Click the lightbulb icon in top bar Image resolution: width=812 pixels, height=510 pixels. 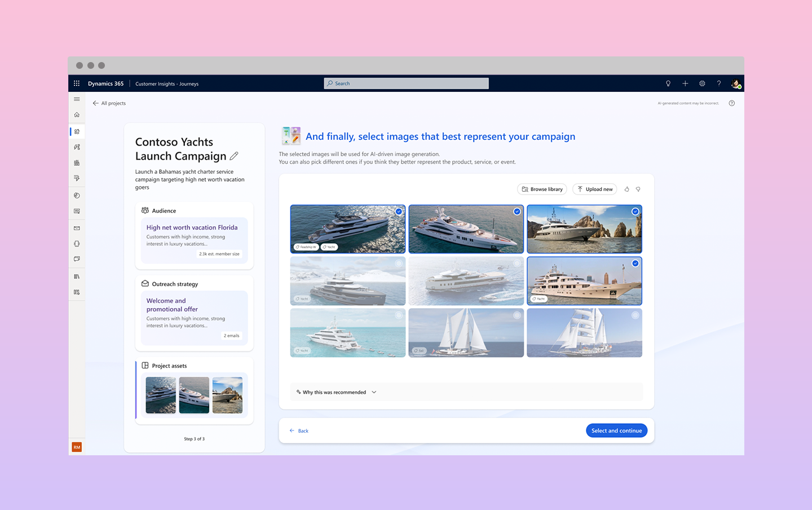(x=668, y=83)
